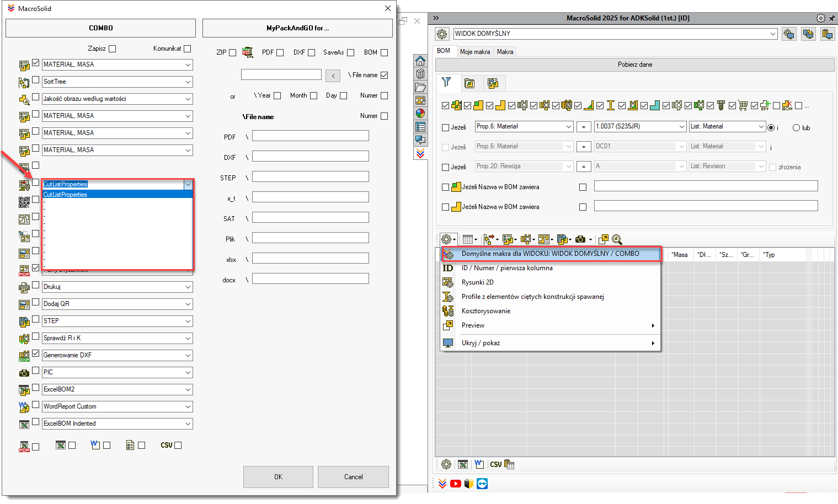Click the STEP file name input field
838x504 pixels.
coord(310,176)
